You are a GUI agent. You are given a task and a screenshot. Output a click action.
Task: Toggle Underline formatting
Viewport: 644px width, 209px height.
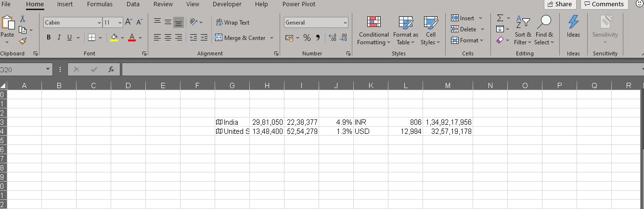(x=69, y=38)
